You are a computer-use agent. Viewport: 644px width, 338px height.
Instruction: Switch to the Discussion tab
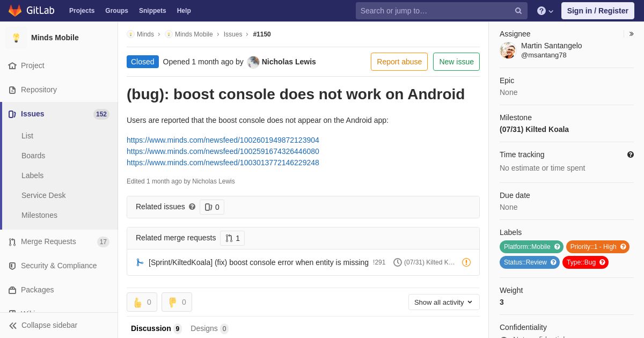pos(156,328)
